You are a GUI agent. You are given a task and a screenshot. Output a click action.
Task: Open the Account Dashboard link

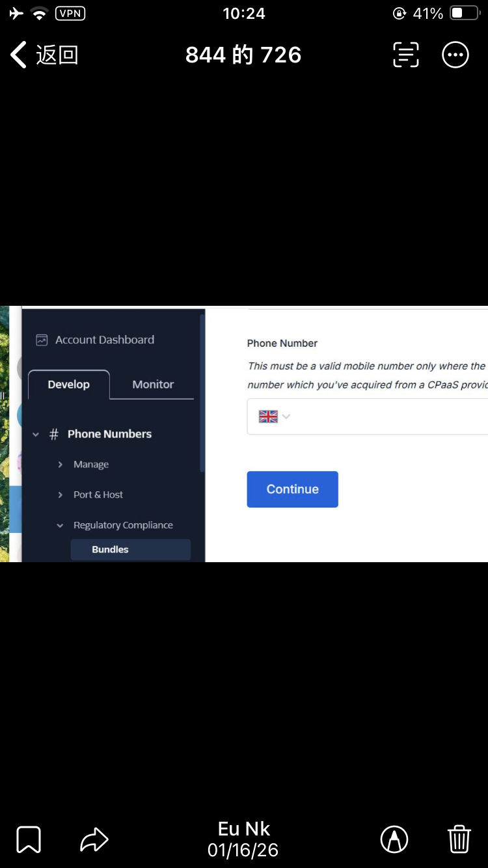(x=105, y=340)
